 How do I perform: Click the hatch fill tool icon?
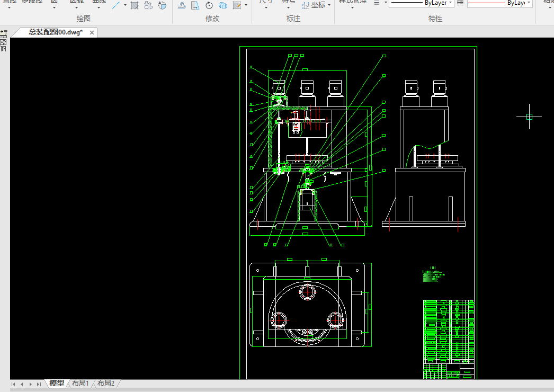135,5
